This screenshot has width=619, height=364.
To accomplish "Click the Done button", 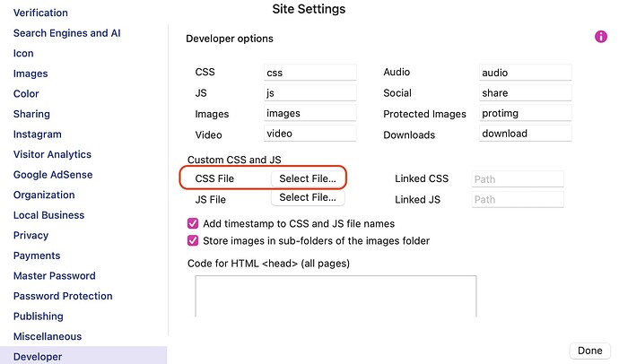I will tap(589, 351).
